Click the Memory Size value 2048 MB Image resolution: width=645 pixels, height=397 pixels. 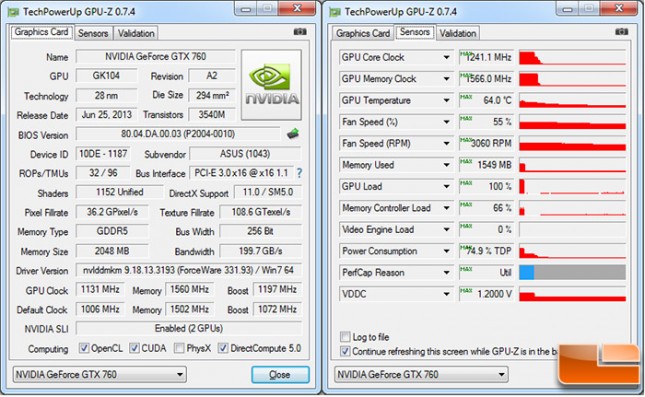click(112, 251)
